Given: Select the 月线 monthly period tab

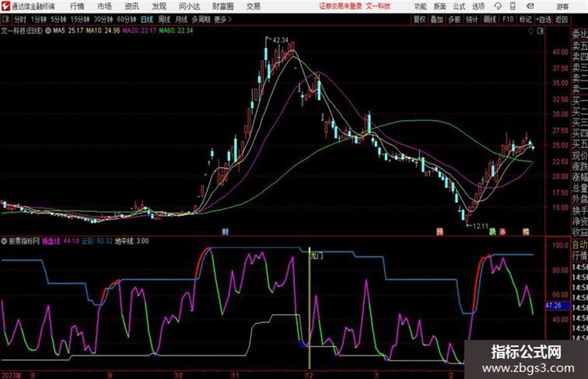Looking at the screenshot, I should point(182,19).
